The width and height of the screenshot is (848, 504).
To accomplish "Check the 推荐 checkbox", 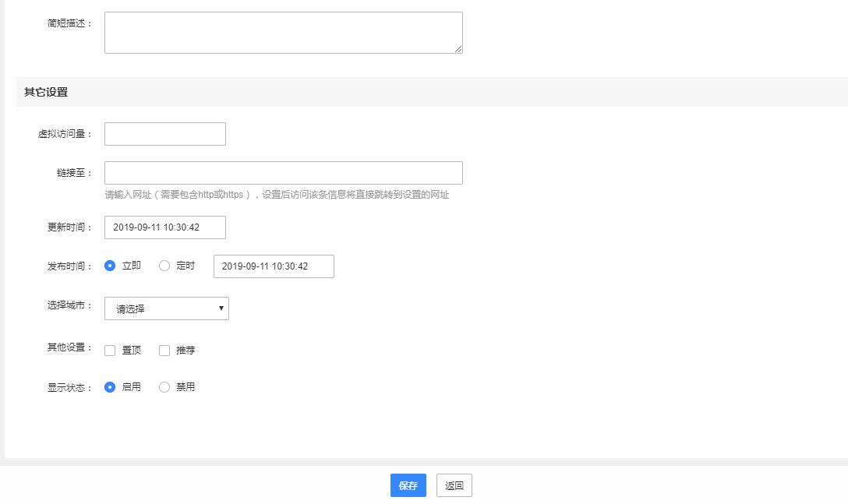I will point(164,351).
